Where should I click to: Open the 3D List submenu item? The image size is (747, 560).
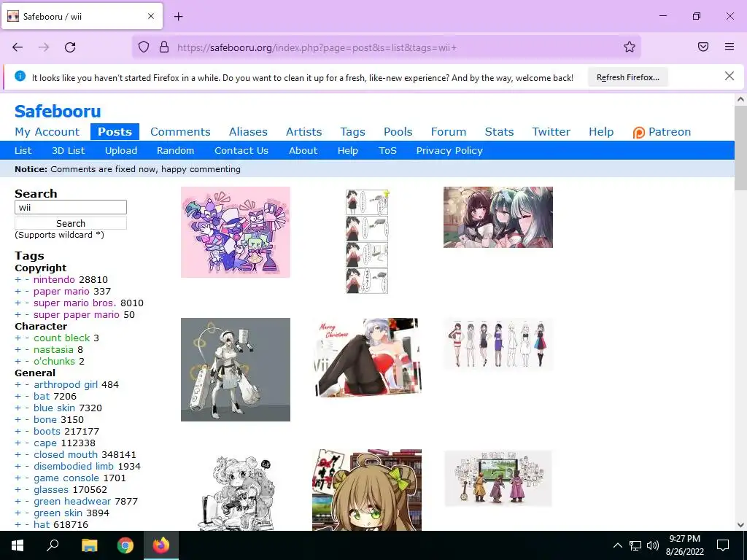pyautogui.click(x=68, y=150)
